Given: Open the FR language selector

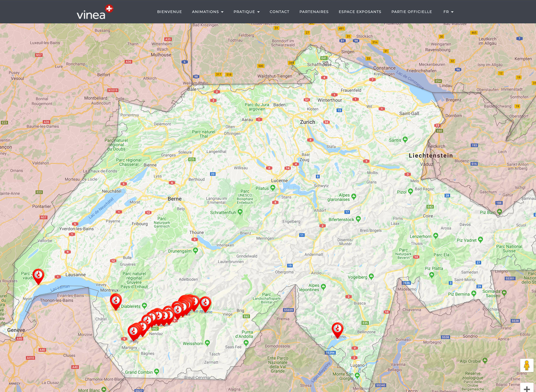Looking at the screenshot, I should click(x=448, y=12).
